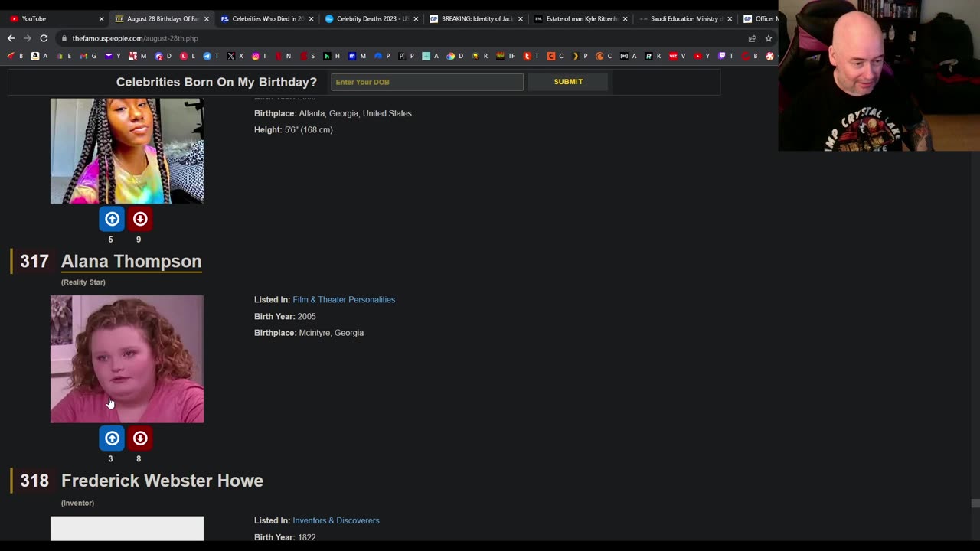The height and width of the screenshot is (551, 980).
Task: Close the Celebrity Deaths 2023 tab
Action: [x=416, y=18]
